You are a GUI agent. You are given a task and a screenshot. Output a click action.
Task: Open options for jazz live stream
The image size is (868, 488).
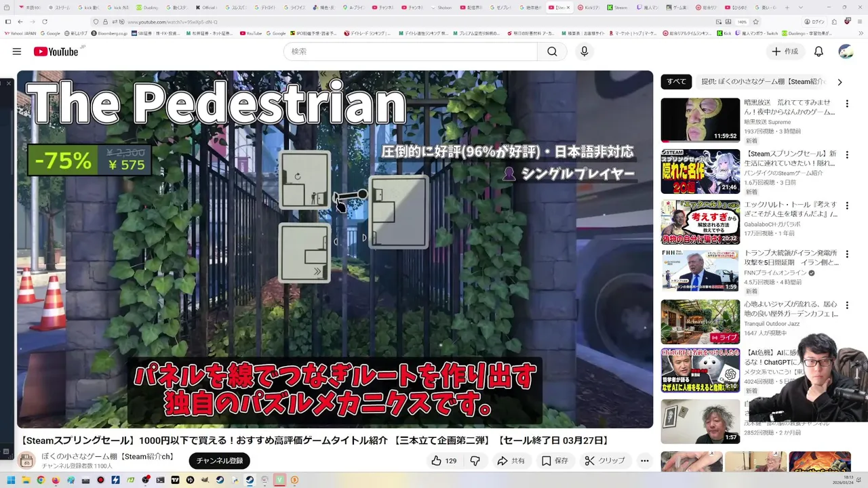pos(846,306)
